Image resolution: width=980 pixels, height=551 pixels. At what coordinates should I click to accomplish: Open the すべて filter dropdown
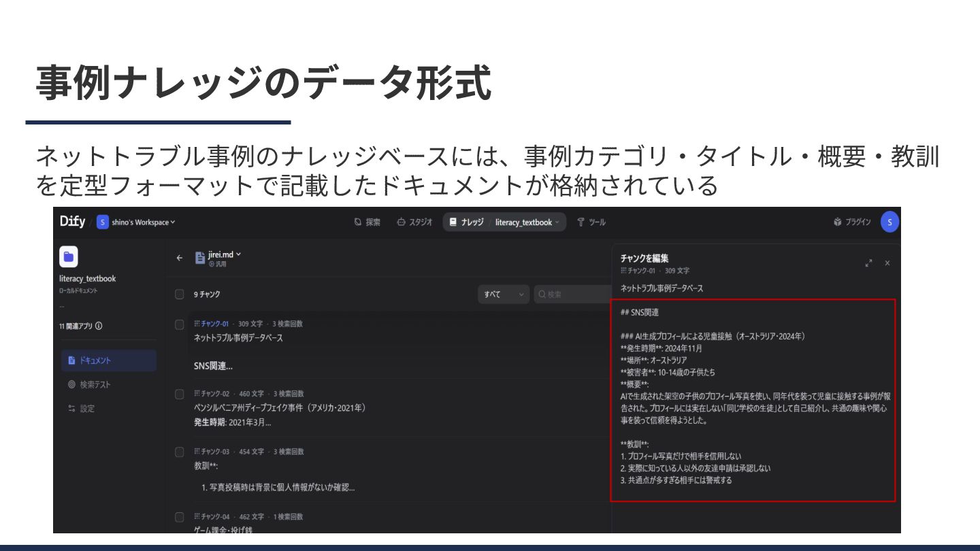tap(503, 295)
